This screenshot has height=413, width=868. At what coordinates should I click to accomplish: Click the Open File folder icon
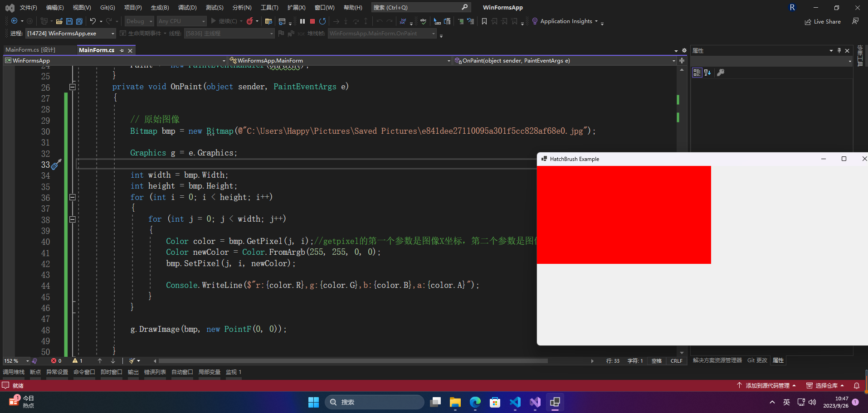pyautogui.click(x=59, y=21)
